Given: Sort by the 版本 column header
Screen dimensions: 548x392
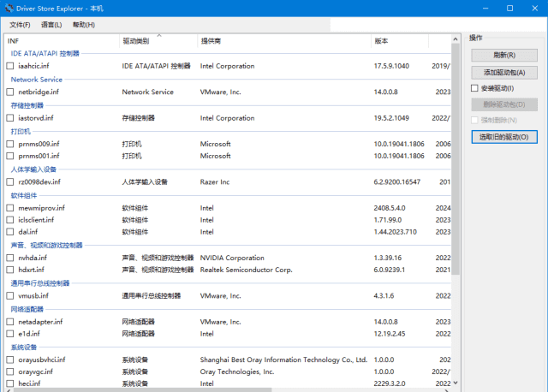Looking at the screenshot, I should pyautogui.click(x=400, y=41).
